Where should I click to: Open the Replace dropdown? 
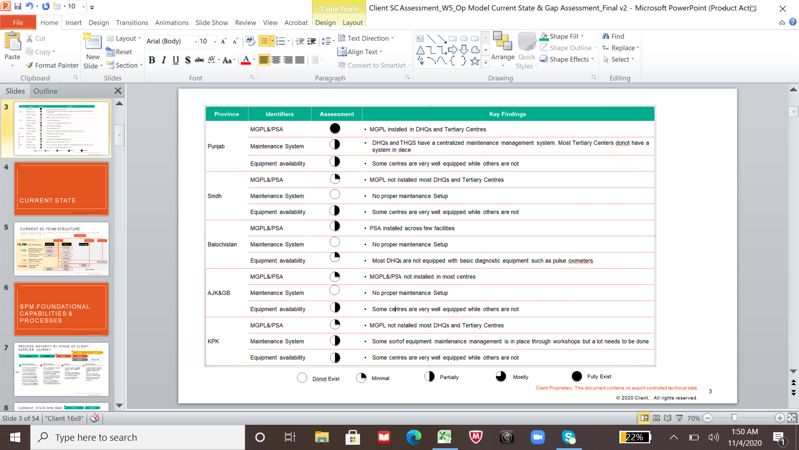pos(620,48)
